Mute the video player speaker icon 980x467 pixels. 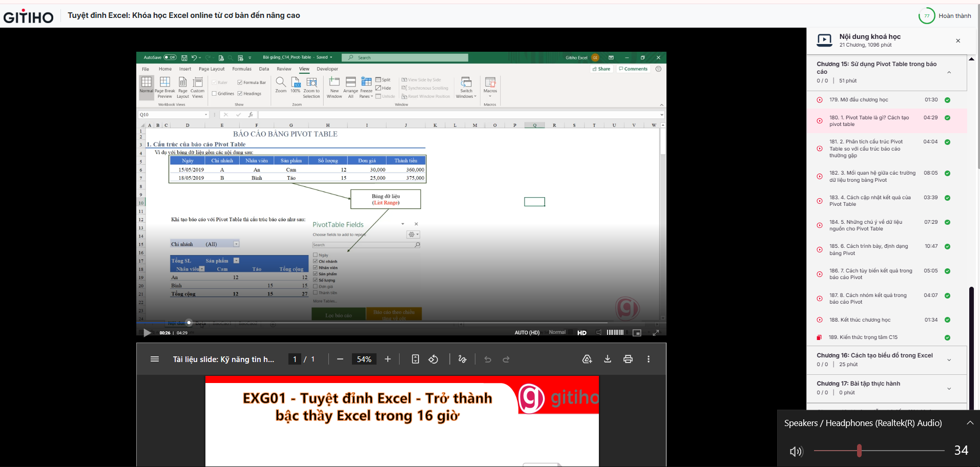tap(599, 333)
